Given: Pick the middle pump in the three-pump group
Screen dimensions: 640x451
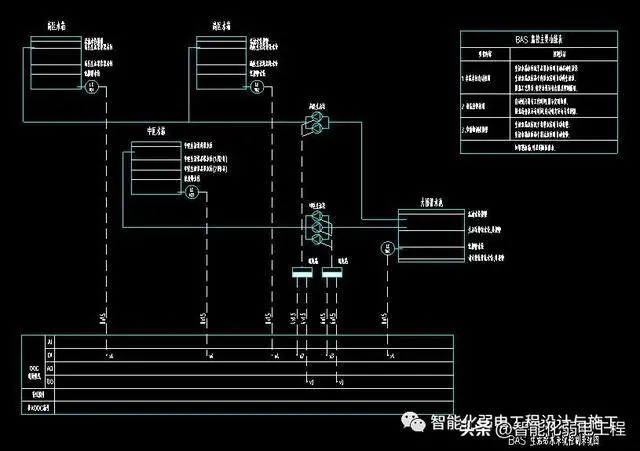Looking at the screenshot, I should [x=317, y=227].
